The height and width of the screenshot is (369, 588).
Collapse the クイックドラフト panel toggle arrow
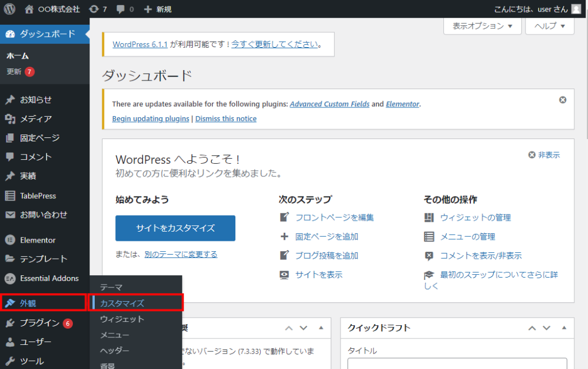(x=563, y=328)
